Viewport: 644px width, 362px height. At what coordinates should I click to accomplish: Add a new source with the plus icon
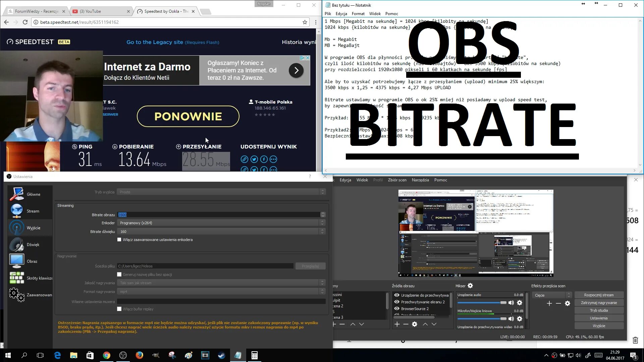(x=397, y=324)
